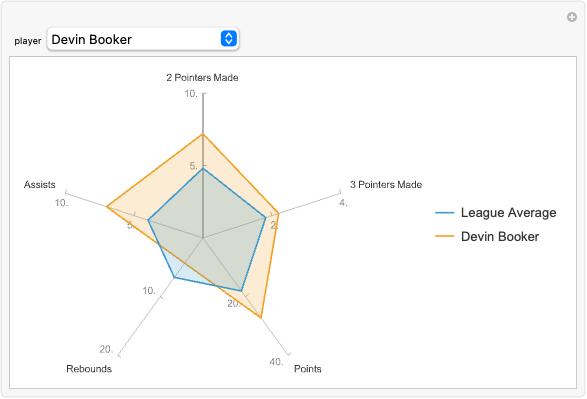The width and height of the screenshot is (587, 399).
Task: Click the 2 Pointers Made axis label
Action: 202,77
